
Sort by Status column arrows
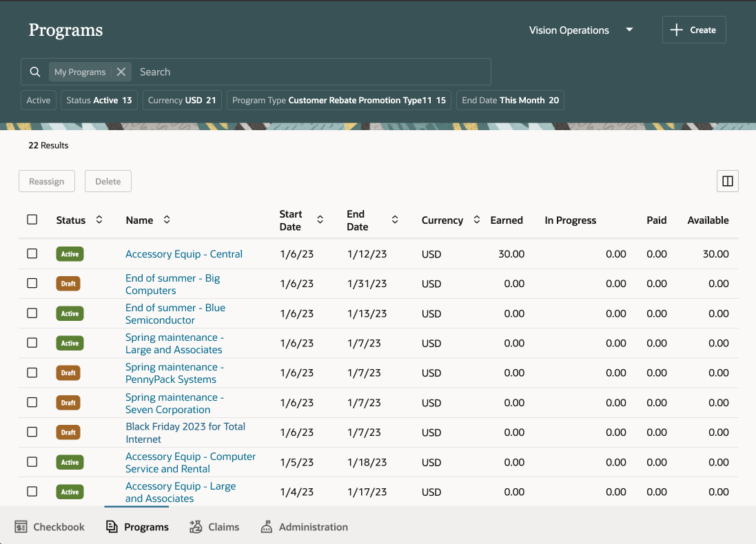[99, 220]
